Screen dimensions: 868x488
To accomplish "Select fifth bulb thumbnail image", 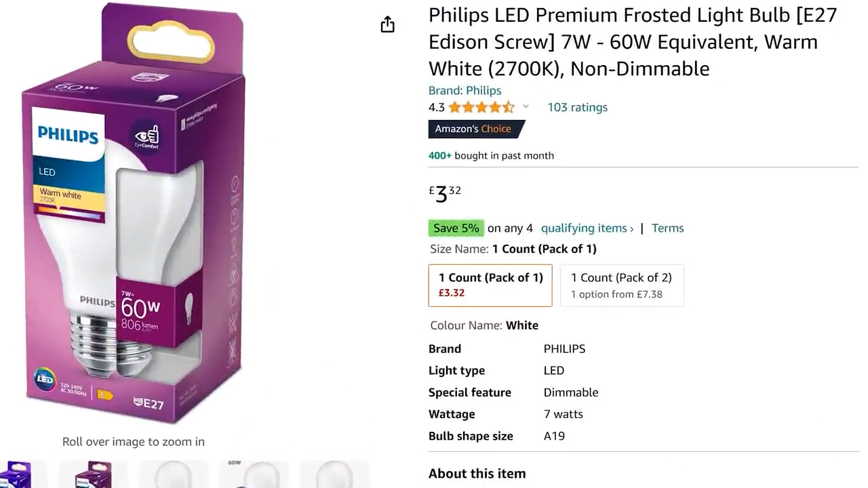I will coord(334,474).
